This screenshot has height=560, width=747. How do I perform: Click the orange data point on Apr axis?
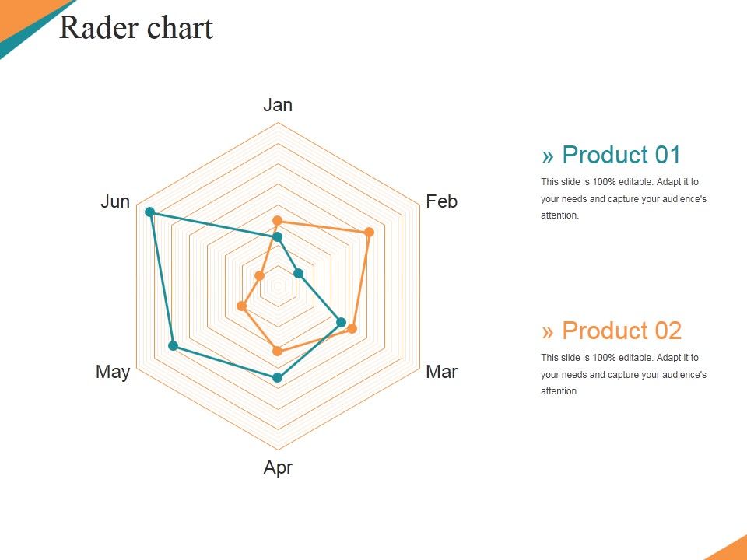tap(277, 351)
